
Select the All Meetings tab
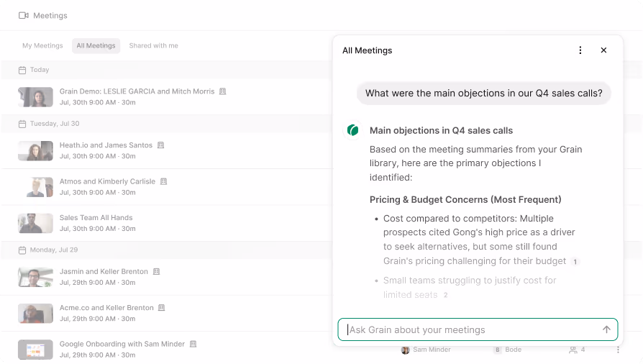(x=96, y=45)
